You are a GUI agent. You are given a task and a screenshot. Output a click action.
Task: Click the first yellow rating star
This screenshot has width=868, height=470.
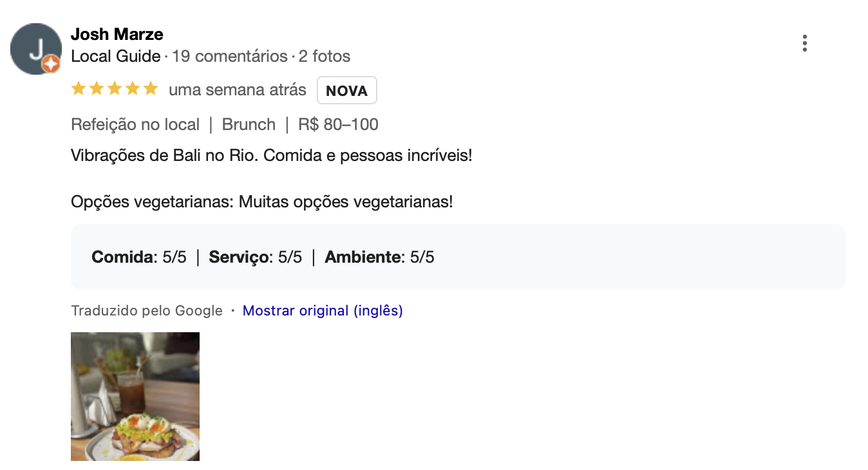point(79,88)
